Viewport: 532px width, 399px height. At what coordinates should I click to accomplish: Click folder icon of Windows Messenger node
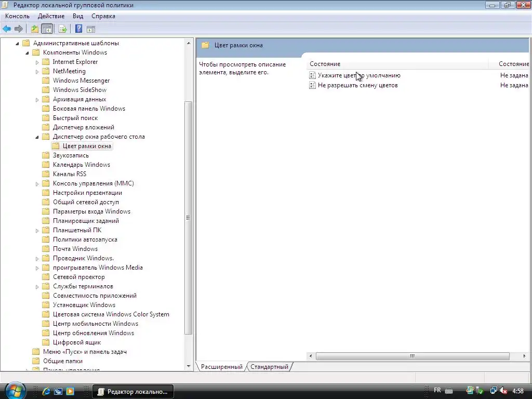(46, 81)
